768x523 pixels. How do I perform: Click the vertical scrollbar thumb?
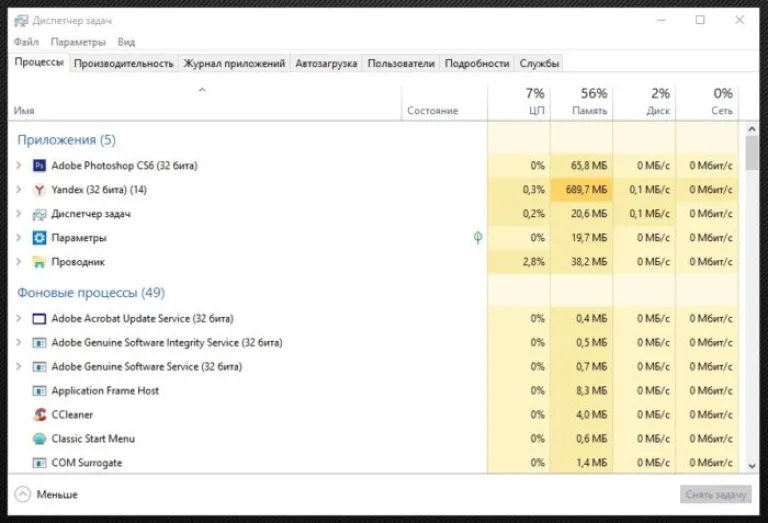(x=752, y=153)
